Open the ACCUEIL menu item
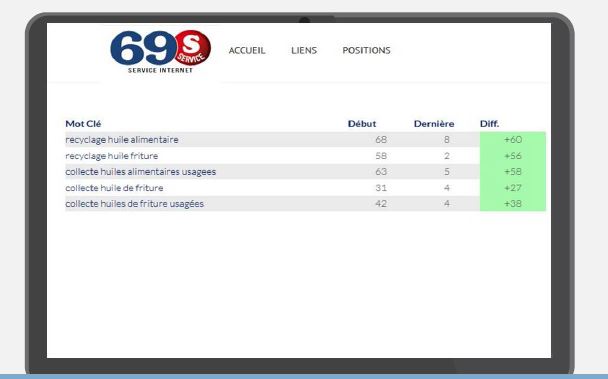Viewport: 608px width, 379px height. (247, 50)
